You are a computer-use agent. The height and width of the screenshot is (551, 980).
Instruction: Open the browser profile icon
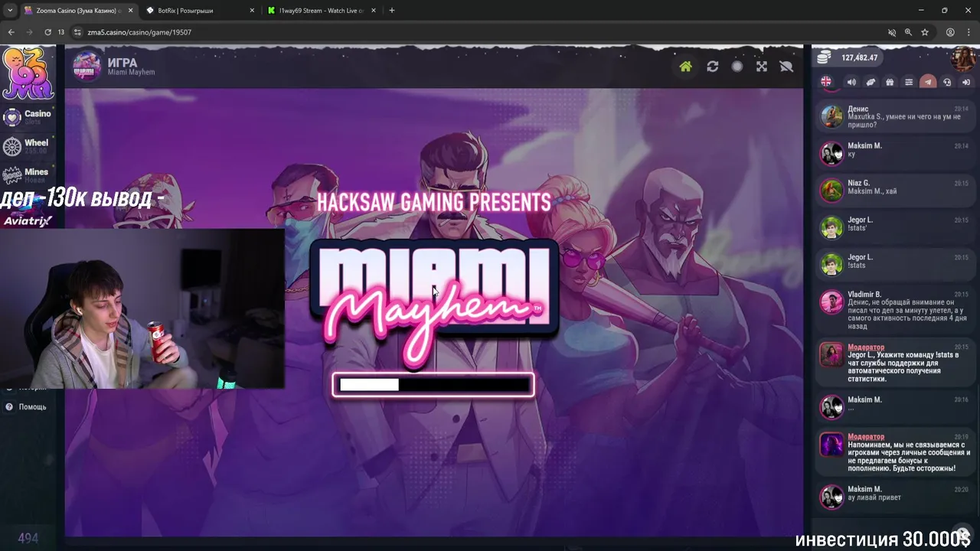(950, 32)
